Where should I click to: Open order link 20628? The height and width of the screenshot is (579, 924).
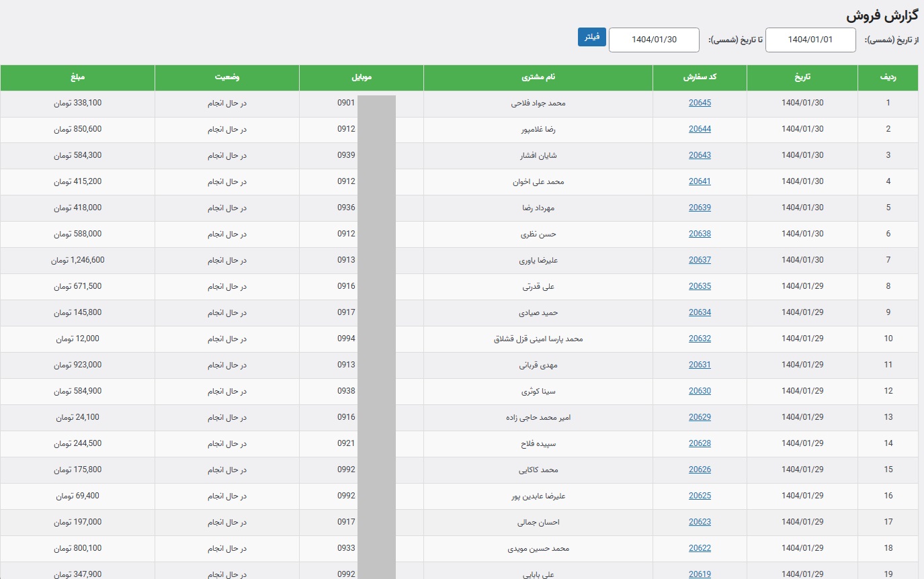pyautogui.click(x=700, y=443)
